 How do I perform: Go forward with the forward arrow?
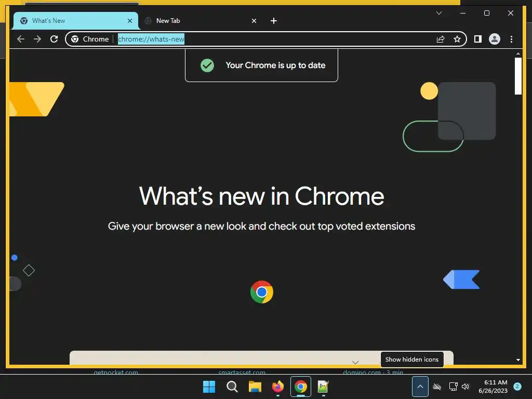(x=37, y=39)
